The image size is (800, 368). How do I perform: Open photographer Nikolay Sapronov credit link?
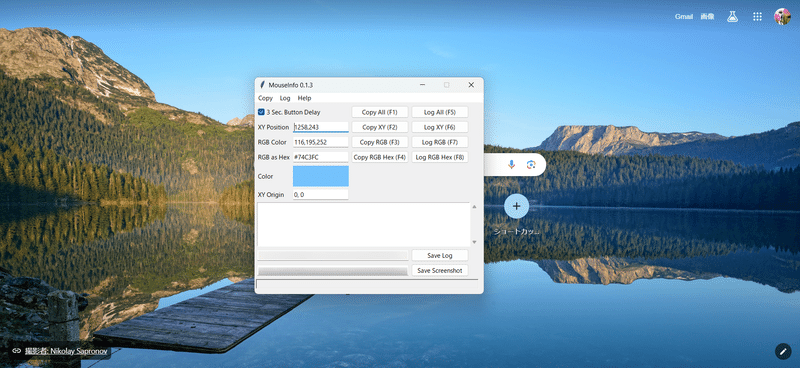66,351
